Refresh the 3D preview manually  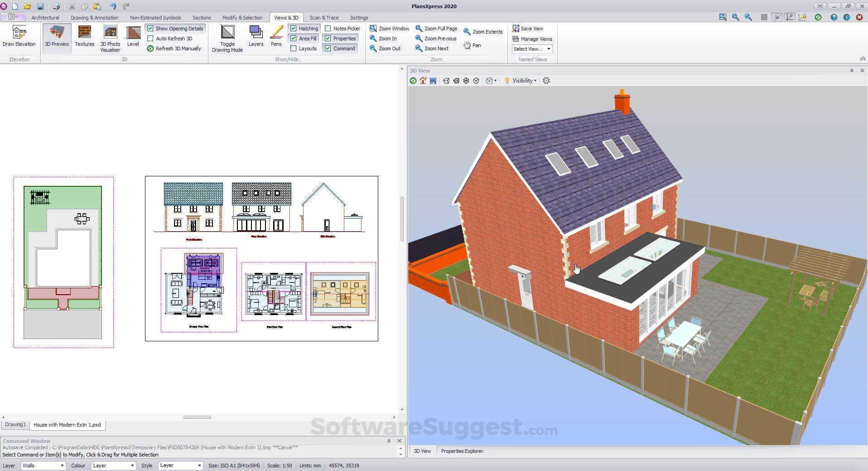tap(175, 49)
